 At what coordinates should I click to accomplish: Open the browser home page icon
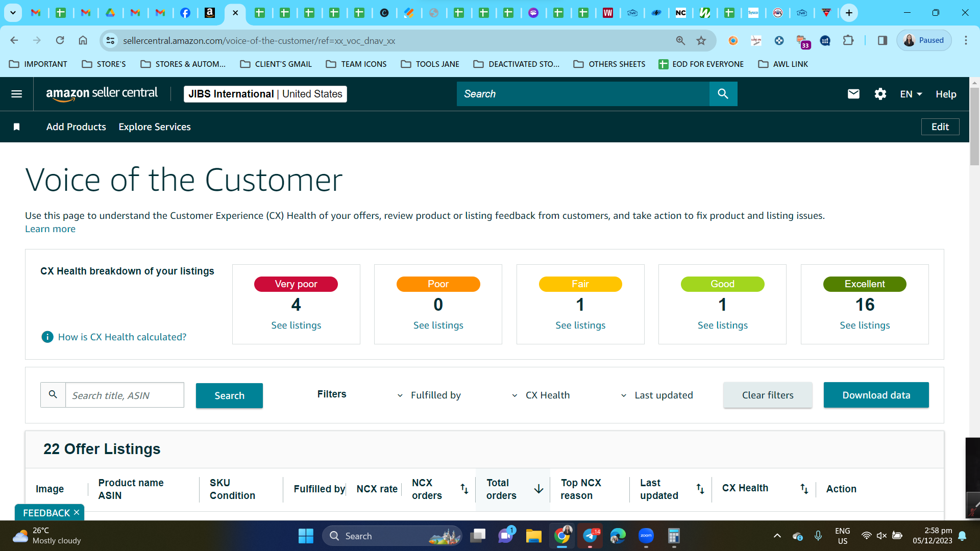pyautogui.click(x=83, y=40)
